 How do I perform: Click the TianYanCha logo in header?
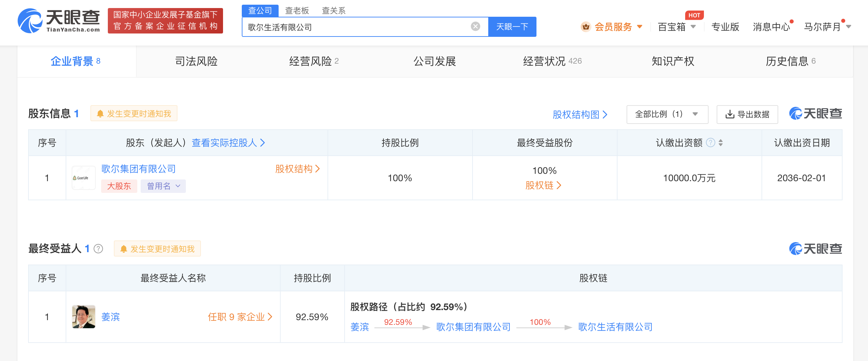coord(59,20)
